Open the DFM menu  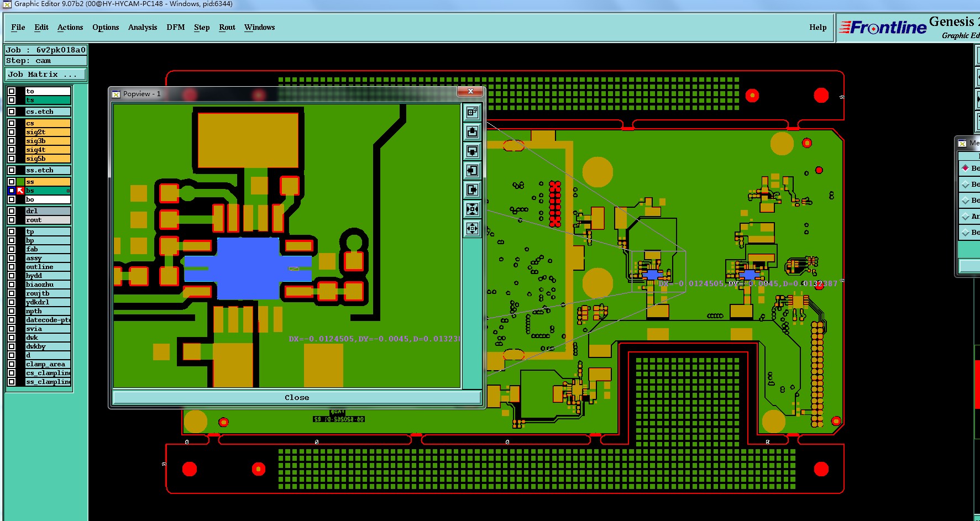[x=176, y=27]
